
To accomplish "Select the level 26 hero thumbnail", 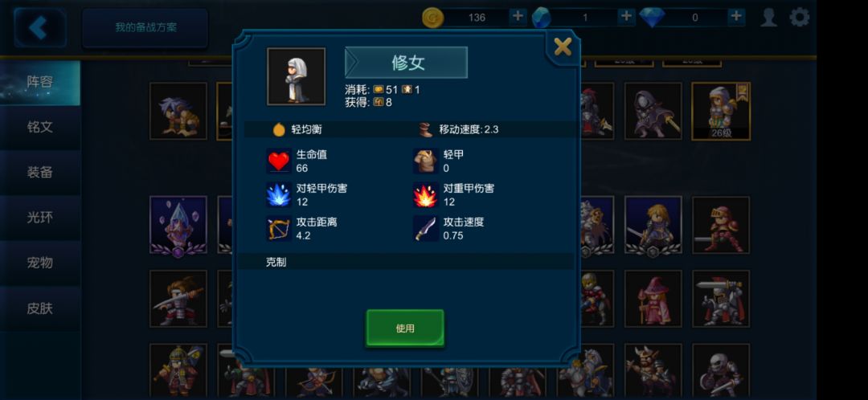I will 721,111.
